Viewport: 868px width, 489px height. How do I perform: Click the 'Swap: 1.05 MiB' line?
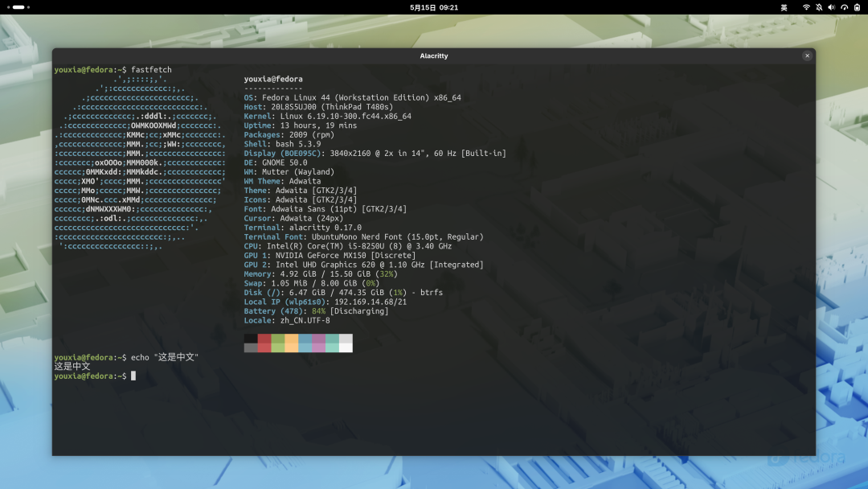click(x=312, y=284)
